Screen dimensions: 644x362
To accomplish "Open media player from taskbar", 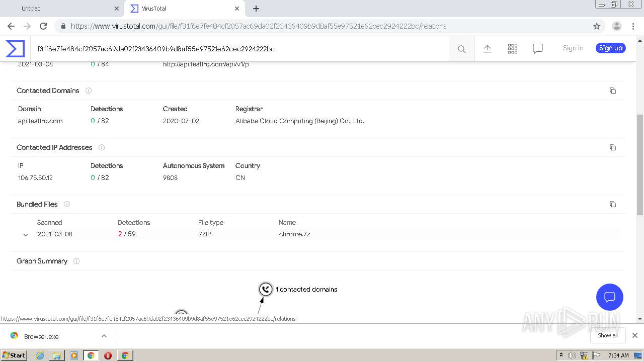I will click(x=74, y=355).
